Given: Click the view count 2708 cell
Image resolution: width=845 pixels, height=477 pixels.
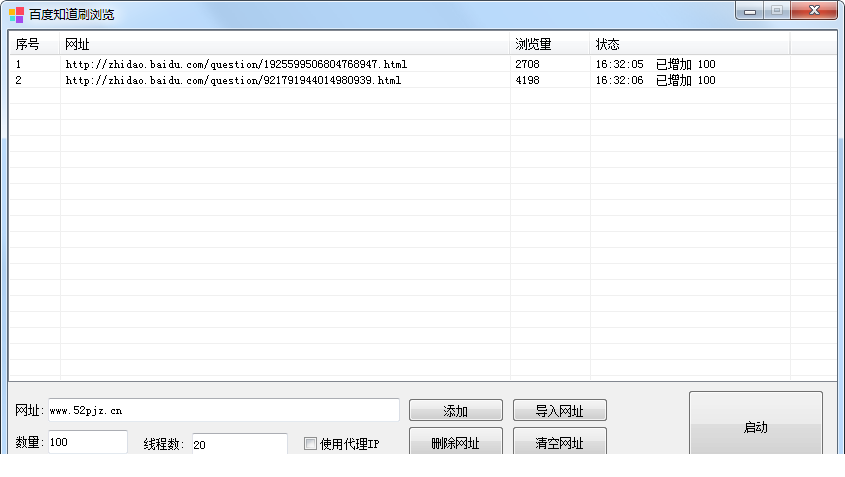Looking at the screenshot, I should click(x=527, y=64).
